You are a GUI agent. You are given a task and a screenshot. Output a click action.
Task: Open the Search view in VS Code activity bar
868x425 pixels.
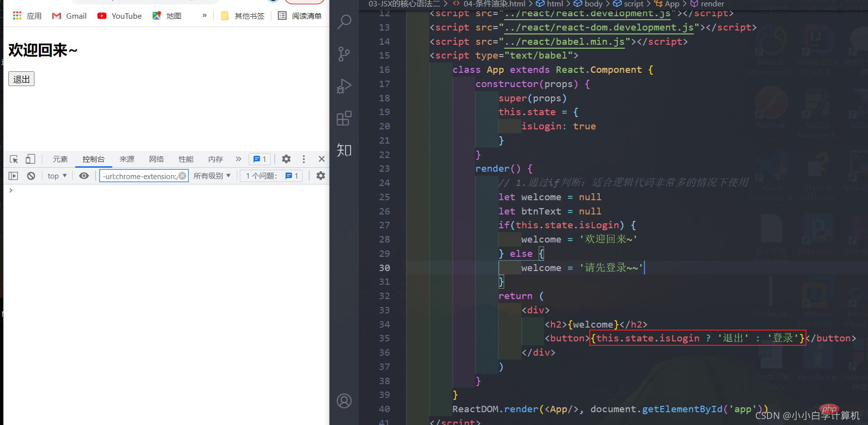[344, 22]
